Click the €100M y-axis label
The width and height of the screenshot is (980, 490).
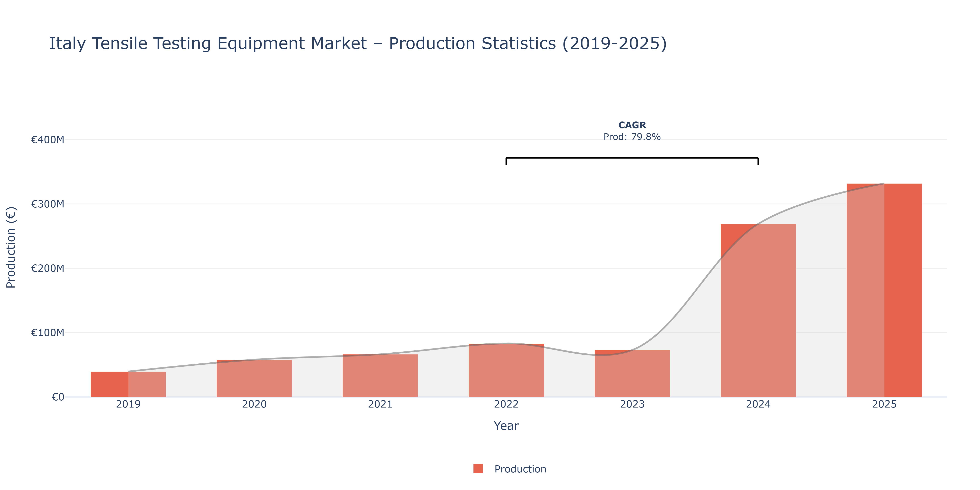(48, 333)
